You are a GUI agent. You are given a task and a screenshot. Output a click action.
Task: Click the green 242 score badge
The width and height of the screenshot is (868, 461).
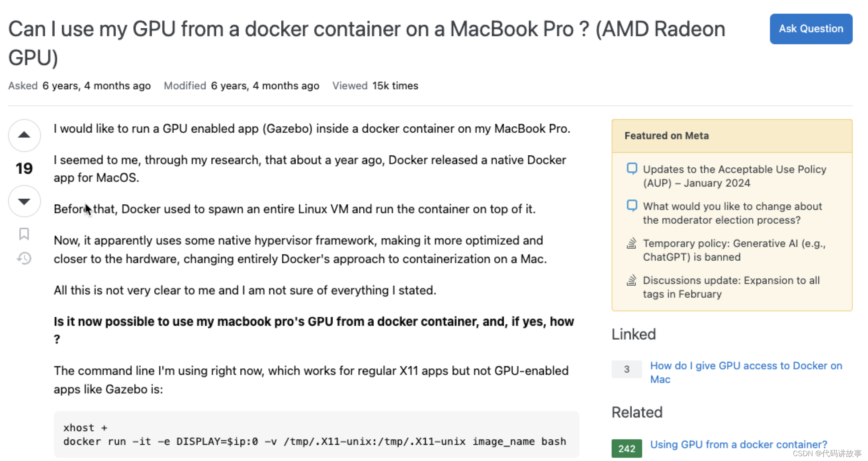626,448
